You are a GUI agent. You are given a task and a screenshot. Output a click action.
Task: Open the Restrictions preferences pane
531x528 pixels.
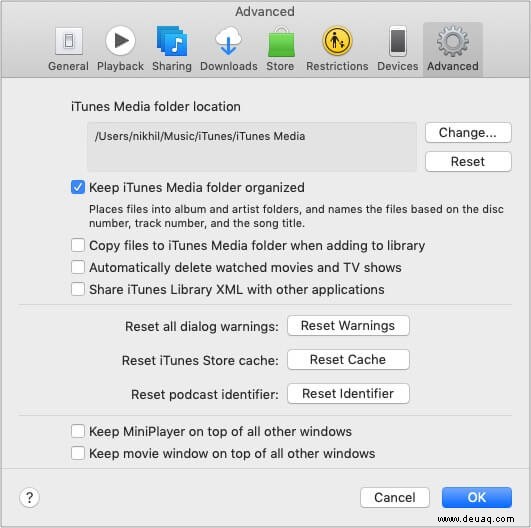(337, 49)
